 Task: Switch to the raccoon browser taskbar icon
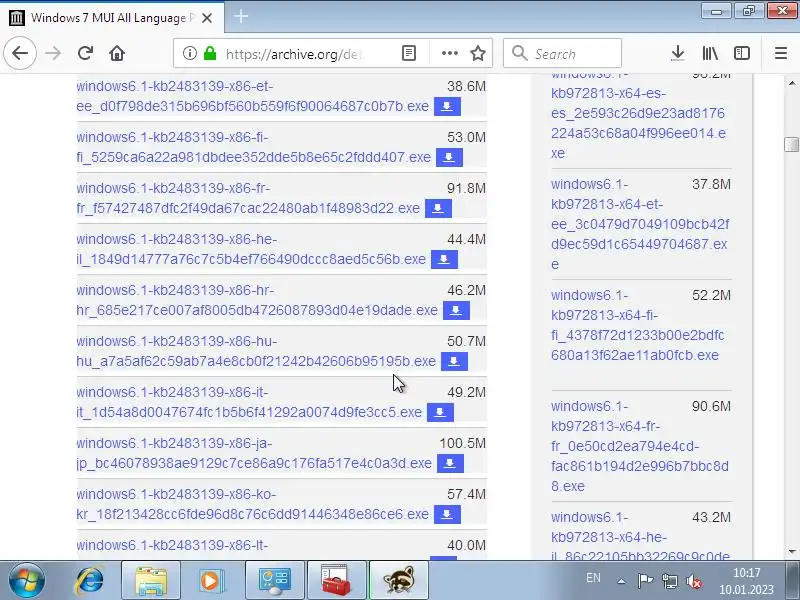398,581
